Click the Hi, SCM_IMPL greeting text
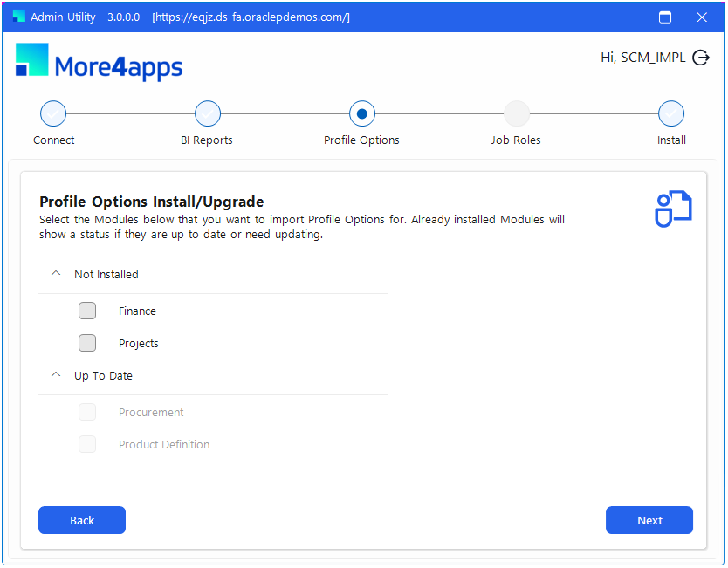 pos(643,58)
